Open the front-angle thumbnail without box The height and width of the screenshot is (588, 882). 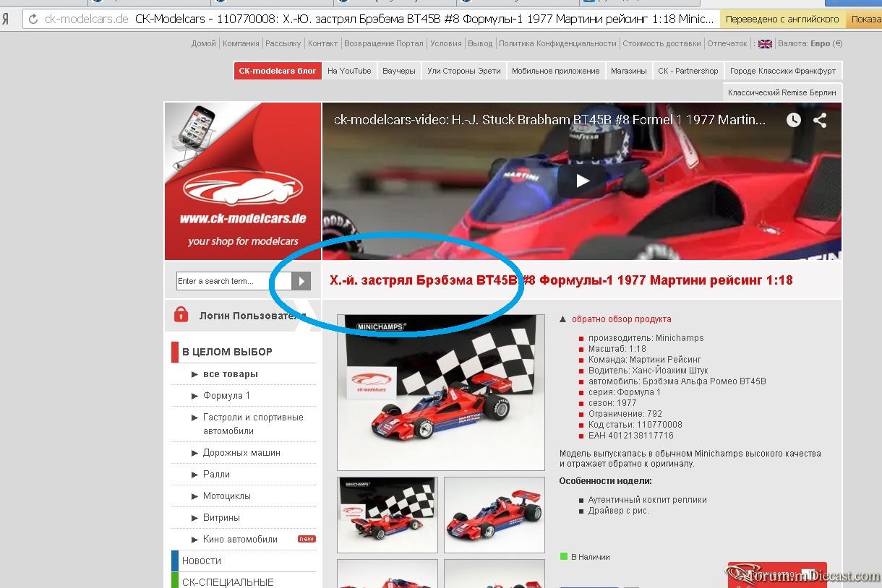[494, 515]
